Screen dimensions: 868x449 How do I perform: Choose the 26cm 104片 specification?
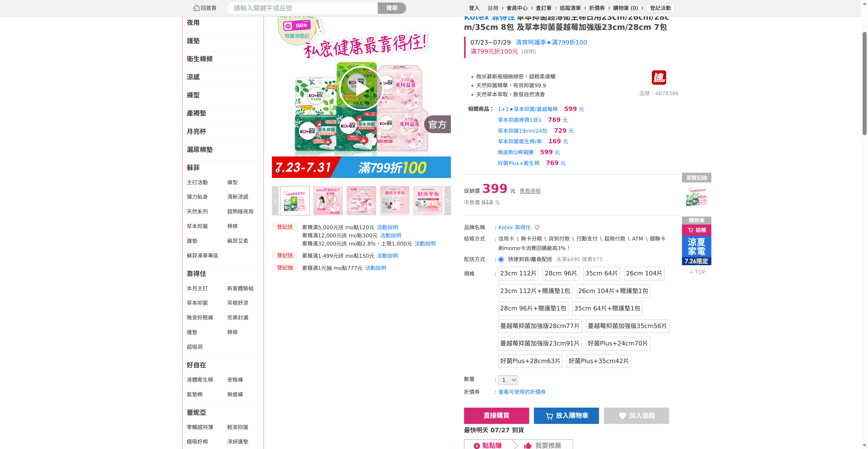pos(644,273)
